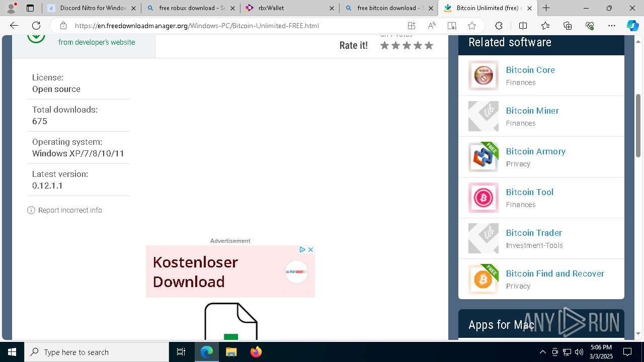Click the page vertical scrollbar thumb
644x362 pixels.
tap(638, 126)
